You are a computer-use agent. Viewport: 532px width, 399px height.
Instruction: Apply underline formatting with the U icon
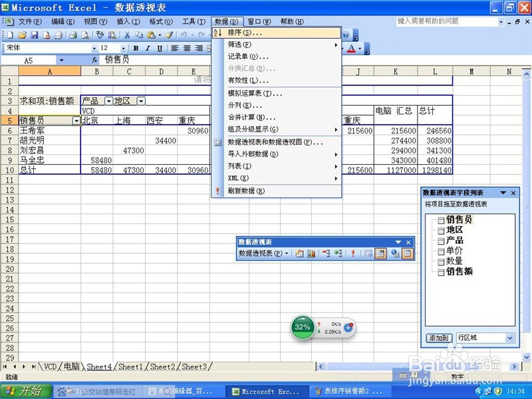160,49
